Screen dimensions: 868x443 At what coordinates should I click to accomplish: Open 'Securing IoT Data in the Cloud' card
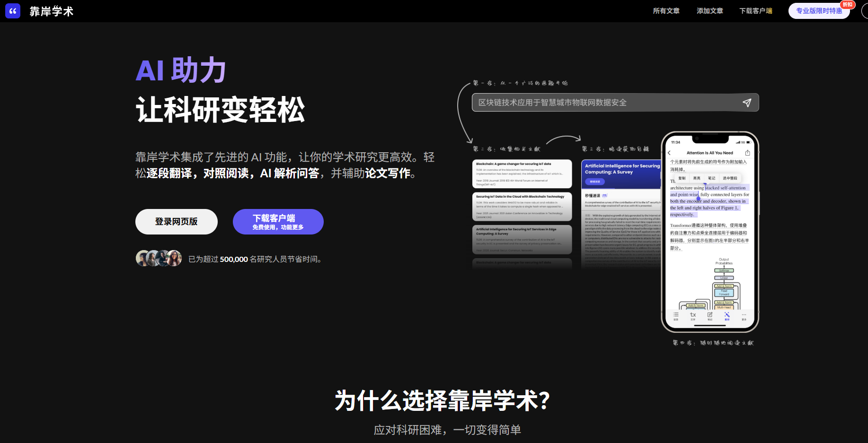[522, 207]
